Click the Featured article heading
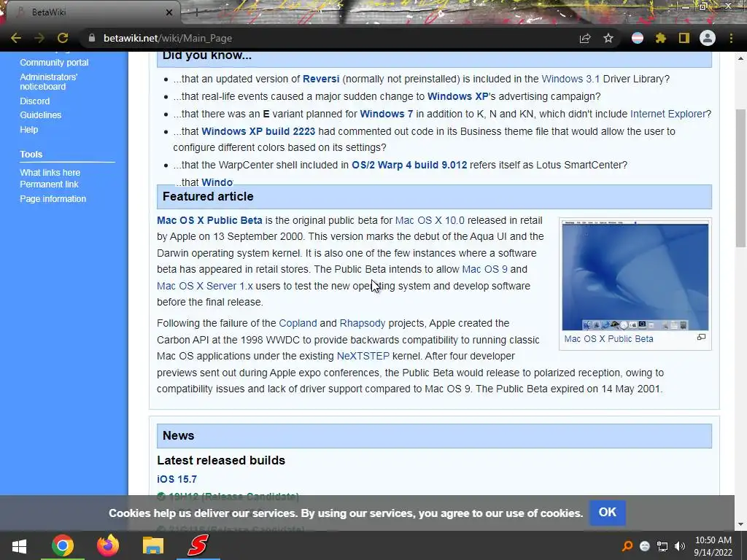Viewport: 747px width, 560px height. pyautogui.click(x=208, y=196)
